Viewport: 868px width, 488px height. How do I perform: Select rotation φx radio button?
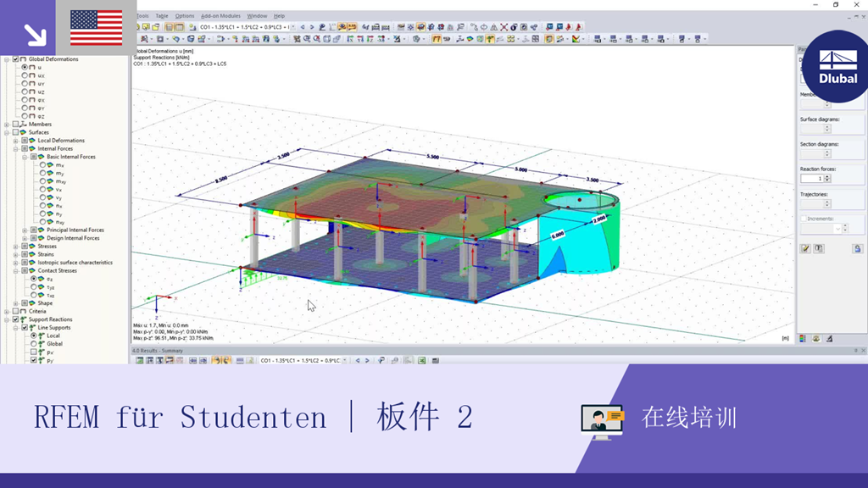coord(25,100)
